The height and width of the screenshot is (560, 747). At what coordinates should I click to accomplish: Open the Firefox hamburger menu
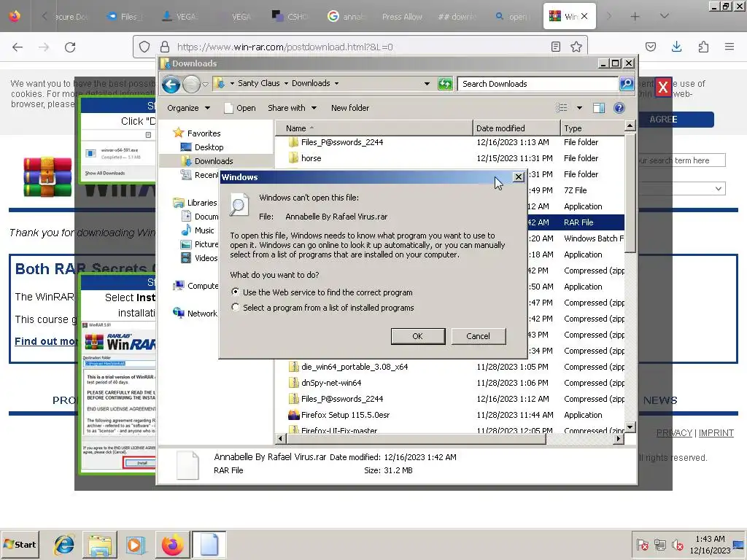click(729, 47)
